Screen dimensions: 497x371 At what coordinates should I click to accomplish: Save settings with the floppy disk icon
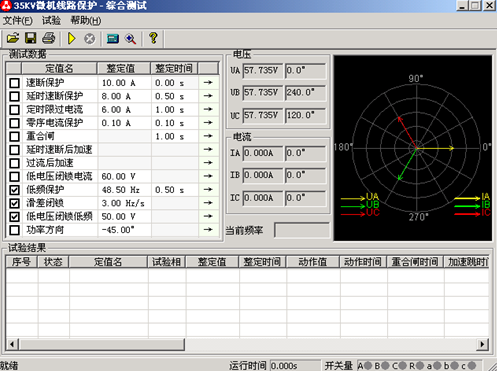coord(31,38)
